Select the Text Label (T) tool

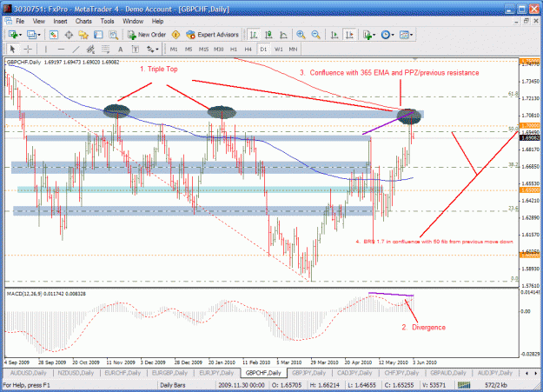point(136,50)
